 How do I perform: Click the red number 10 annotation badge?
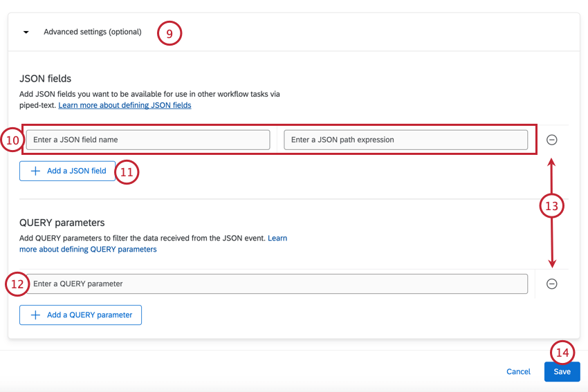(x=13, y=140)
